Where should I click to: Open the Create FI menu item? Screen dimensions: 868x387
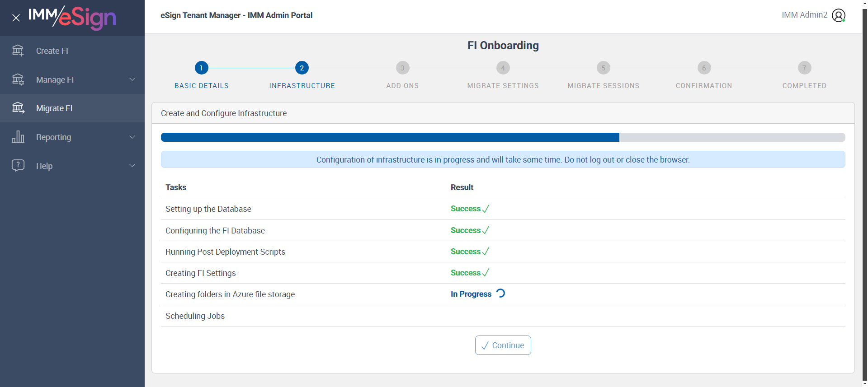[52, 51]
